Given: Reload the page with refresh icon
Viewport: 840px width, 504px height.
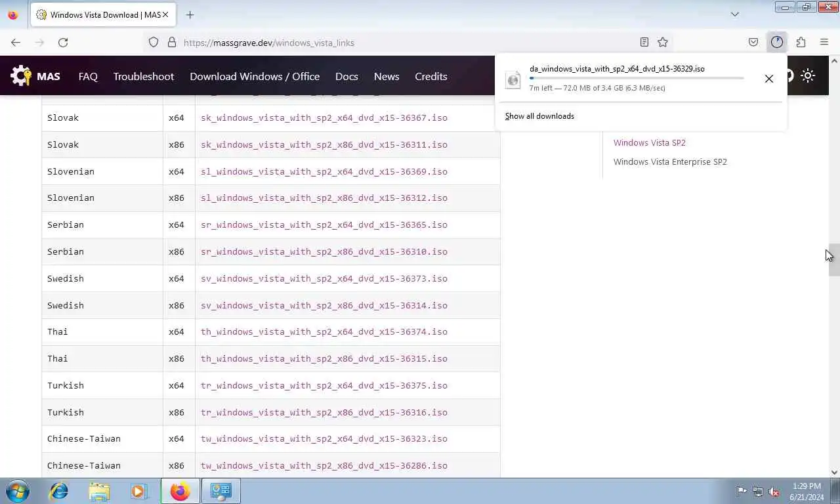Looking at the screenshot, I should tap(63, 42).
